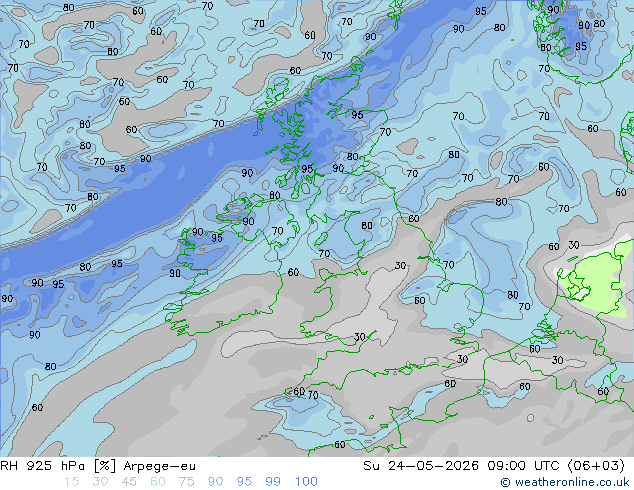The height and width of the screenshot is (490, 634).
Task: Click the weatheronline.co.uk copyright link
Action: coord(564,482)
